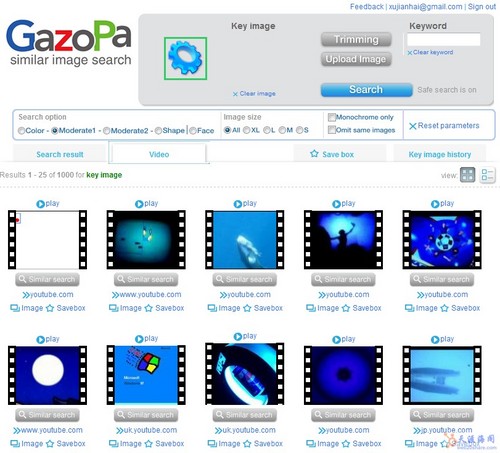Click Save box star tab
The image size is (500, 453).
(x=314, y=154)
